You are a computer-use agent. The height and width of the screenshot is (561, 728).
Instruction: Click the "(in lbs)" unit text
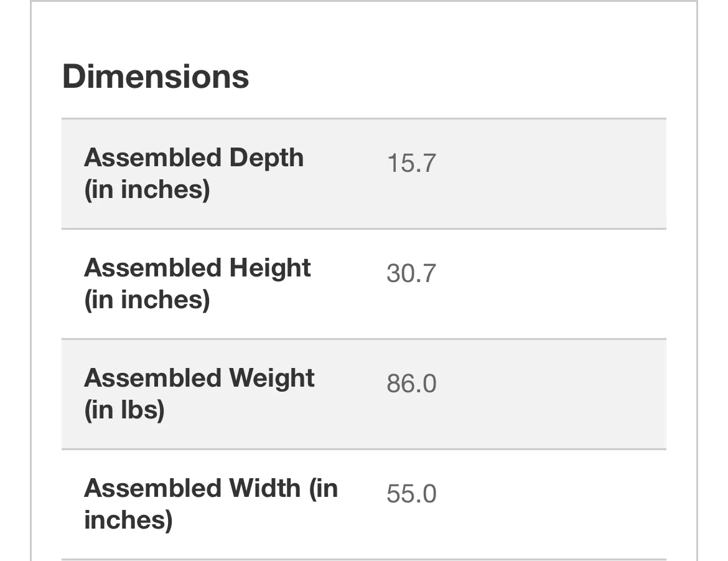coord(124,410)
